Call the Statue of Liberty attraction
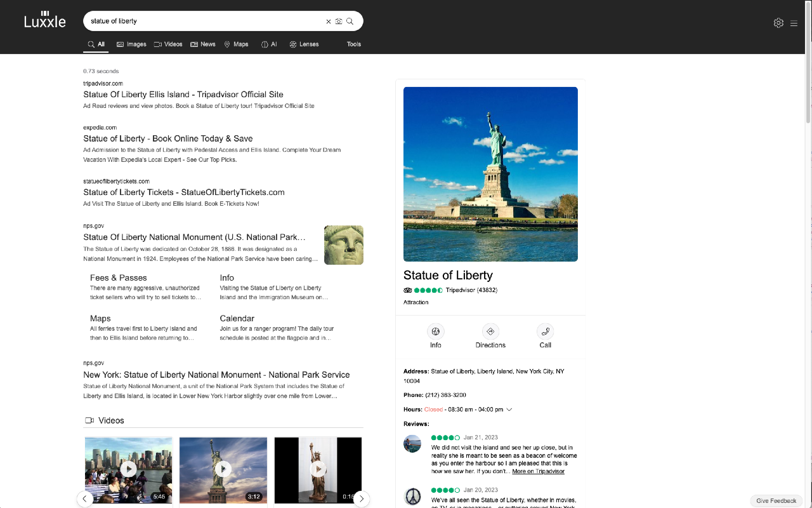The height and width of the screenshot is (508, 812). pos(545,336)
